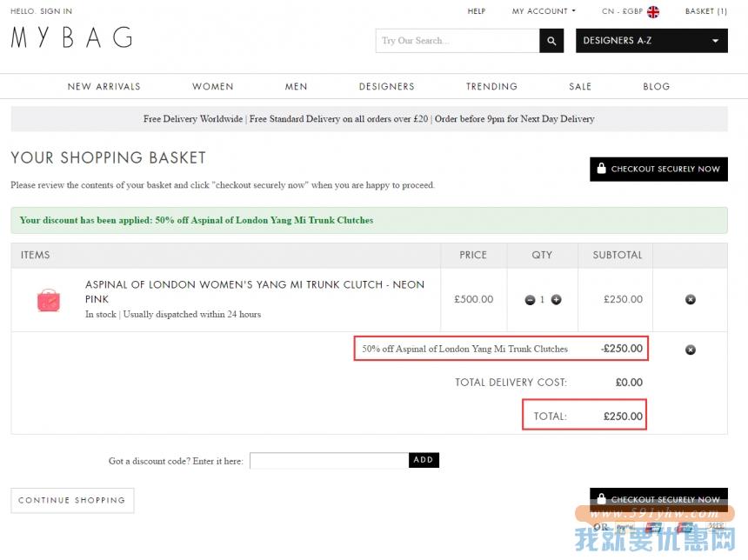Open the Men menu
This screenshot has height=560, width=748.
coord(297,86)
